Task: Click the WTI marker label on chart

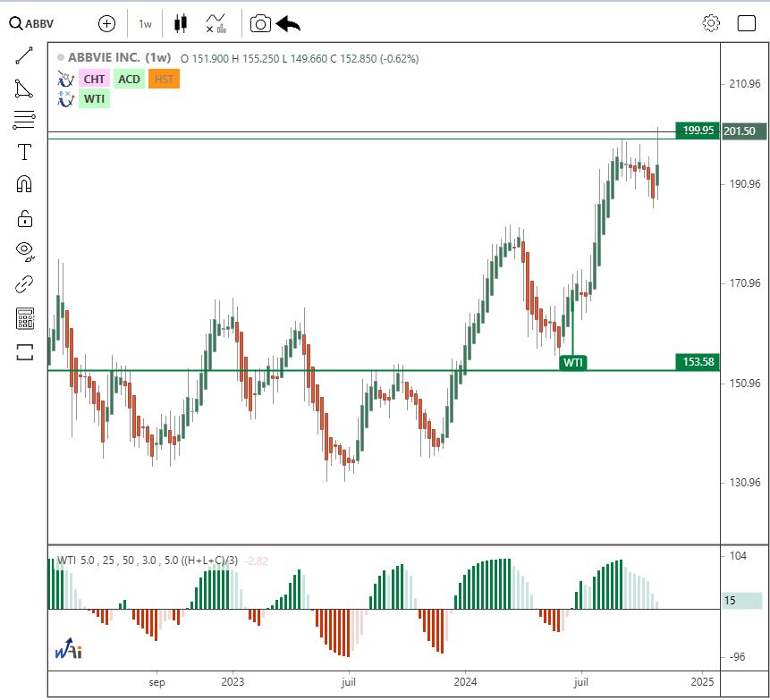Action: pos(572,362)
